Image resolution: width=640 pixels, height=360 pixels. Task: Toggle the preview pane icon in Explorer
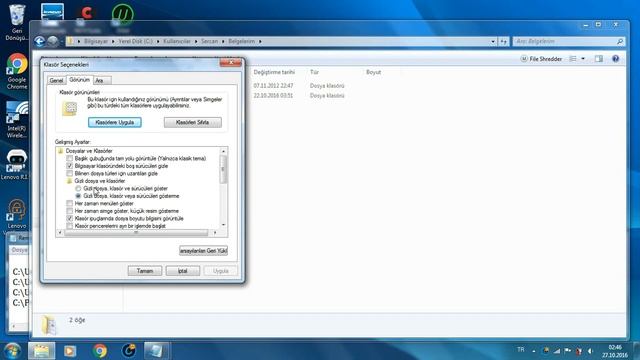[599, 59]
